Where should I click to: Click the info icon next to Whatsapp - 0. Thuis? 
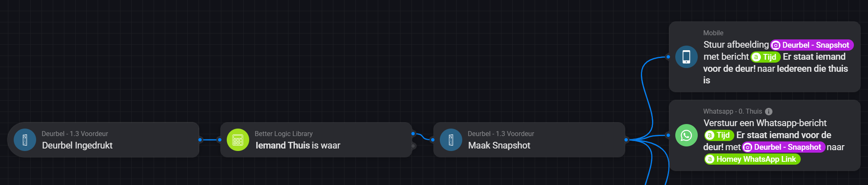[769, 112]
